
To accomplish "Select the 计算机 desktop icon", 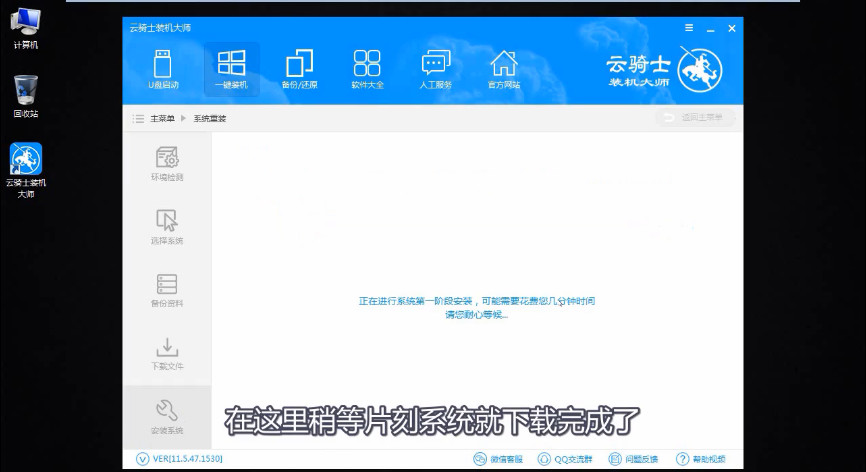I will coord(26,28).
